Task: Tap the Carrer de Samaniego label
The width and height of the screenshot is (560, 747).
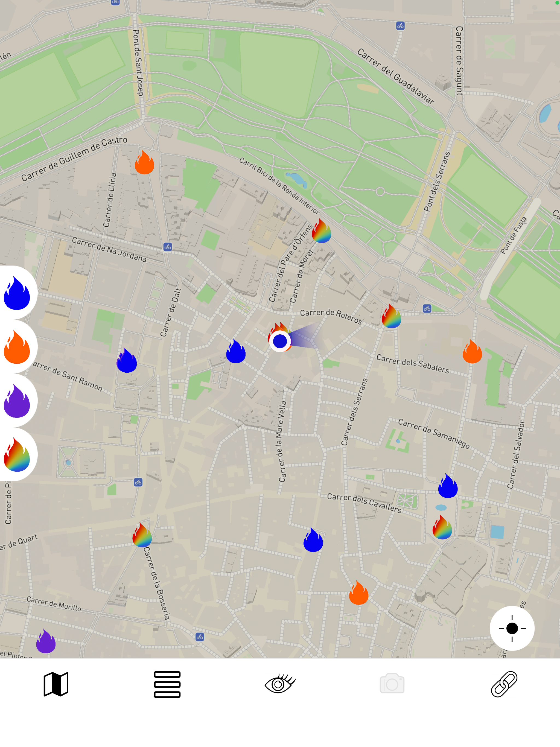Action: tap(434, 434)
